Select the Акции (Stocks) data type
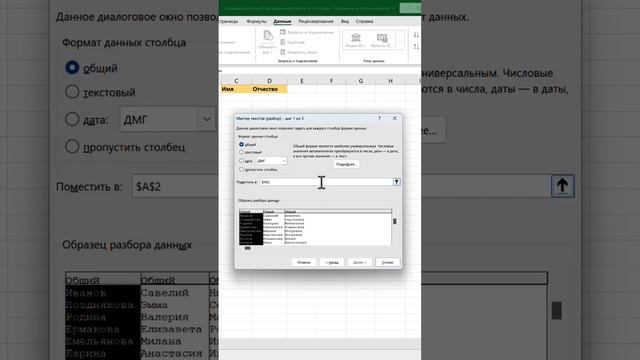640x360 pixels. 356,41
